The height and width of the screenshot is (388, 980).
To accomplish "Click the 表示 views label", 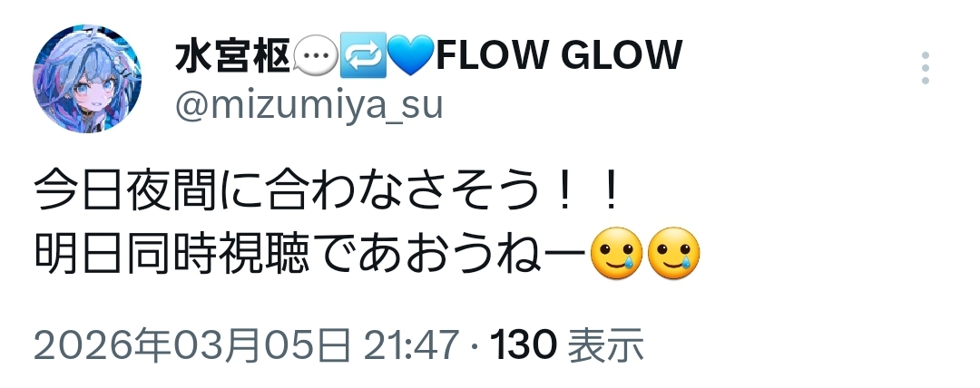I will point(605,344).
